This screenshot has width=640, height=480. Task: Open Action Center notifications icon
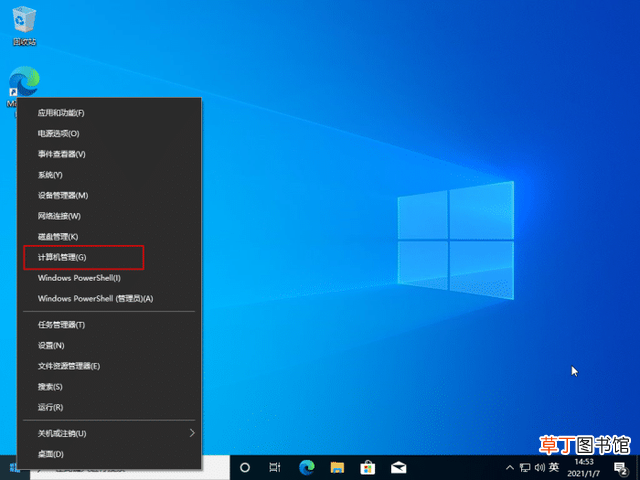point(620,468)
